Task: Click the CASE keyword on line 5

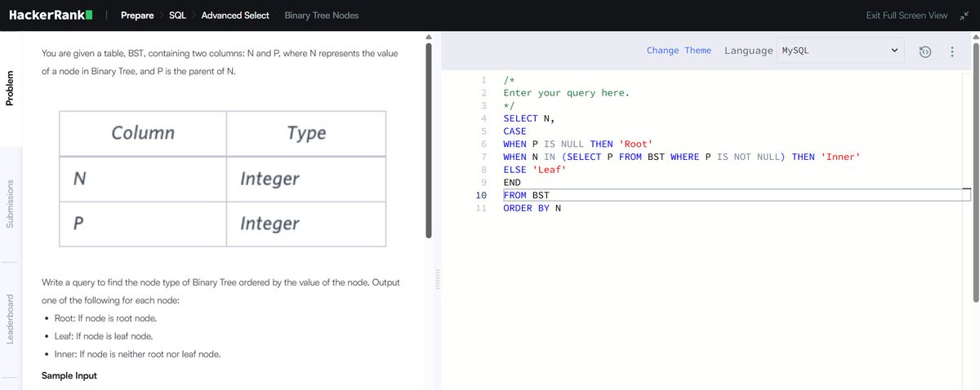Action: point(515,131)
